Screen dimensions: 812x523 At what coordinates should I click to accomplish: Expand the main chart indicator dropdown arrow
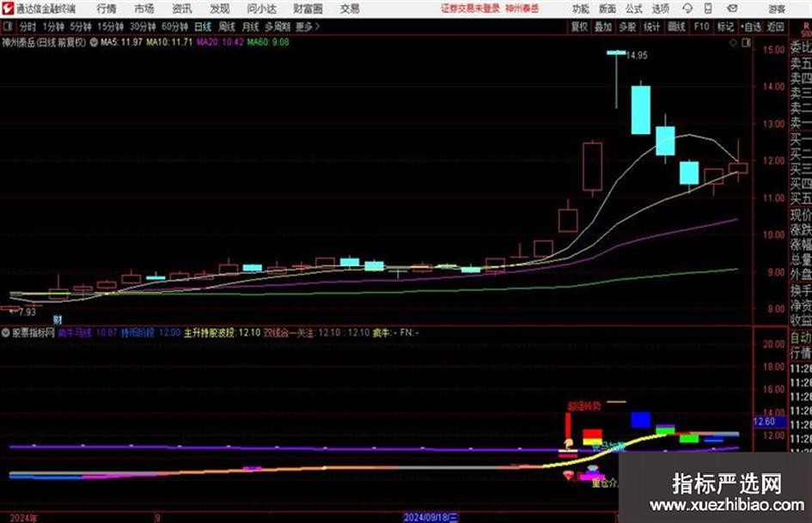tap(94, 42)
